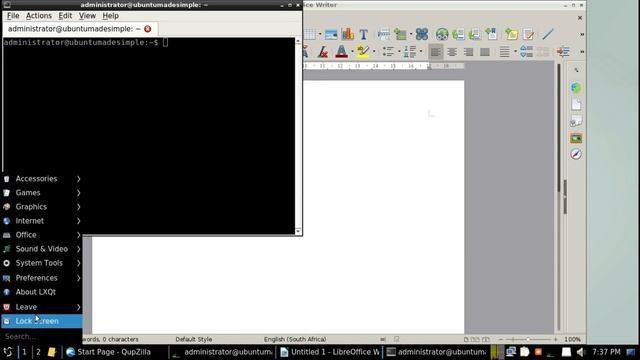This screenshot has width=640, height=360.
Task: Open the numbering style dropdown arrow
Action: coord(420,52)
